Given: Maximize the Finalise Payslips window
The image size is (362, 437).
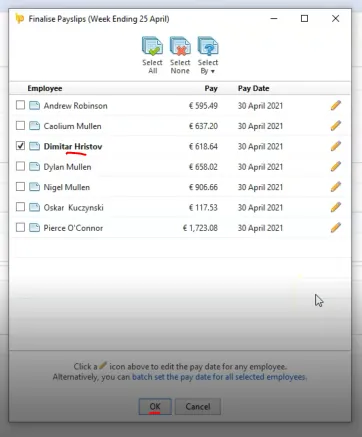Looking at the screenshot, I should (304, 18).
